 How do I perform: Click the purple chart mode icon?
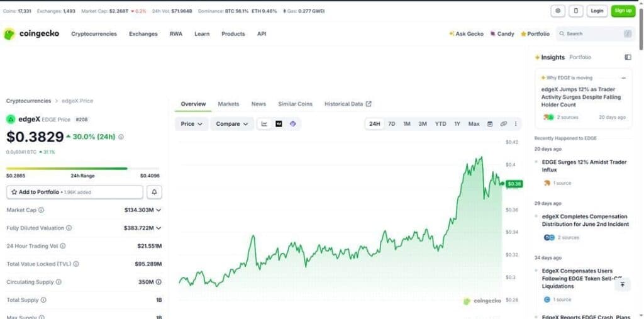[292, 124]
